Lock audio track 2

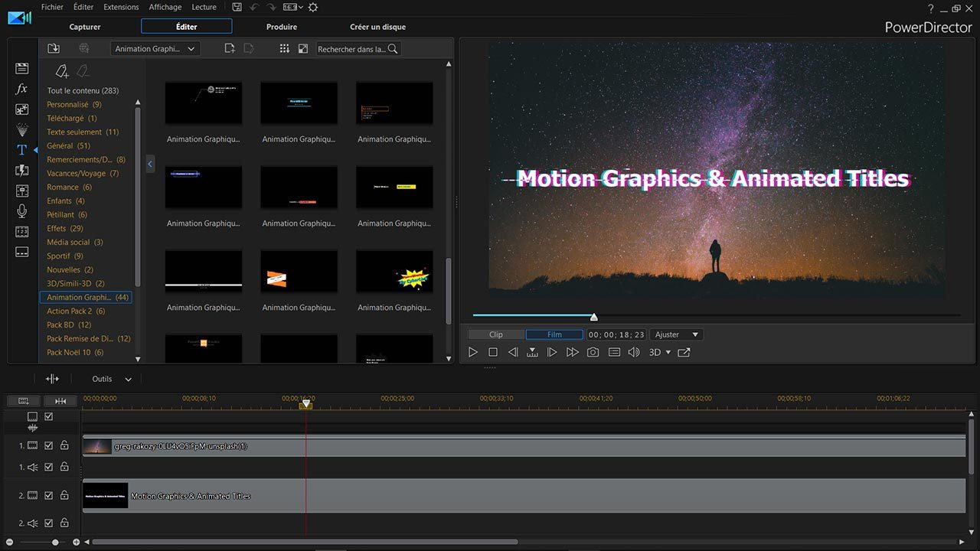(64, 523)
